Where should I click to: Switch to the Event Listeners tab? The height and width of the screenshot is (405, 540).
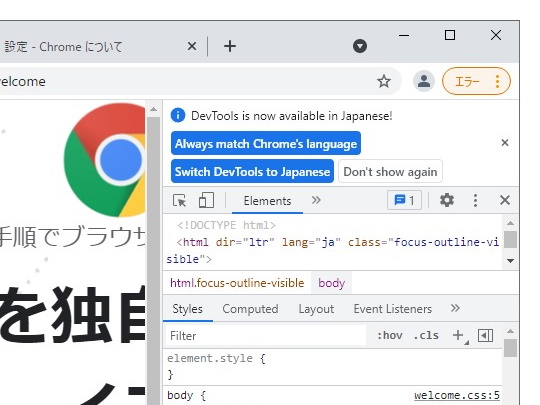(393, 309)
